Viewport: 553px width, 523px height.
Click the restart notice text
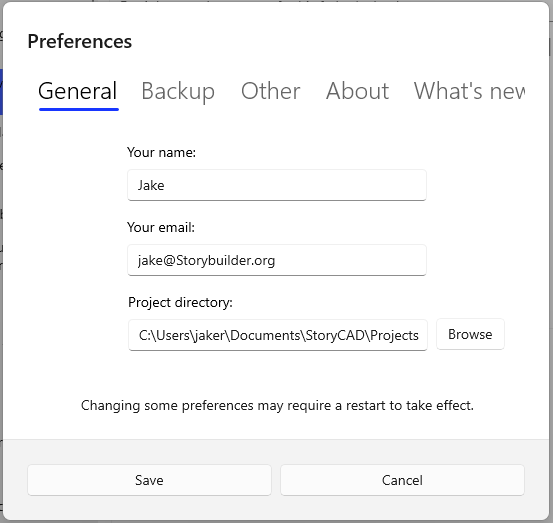[x=277, y=406]
